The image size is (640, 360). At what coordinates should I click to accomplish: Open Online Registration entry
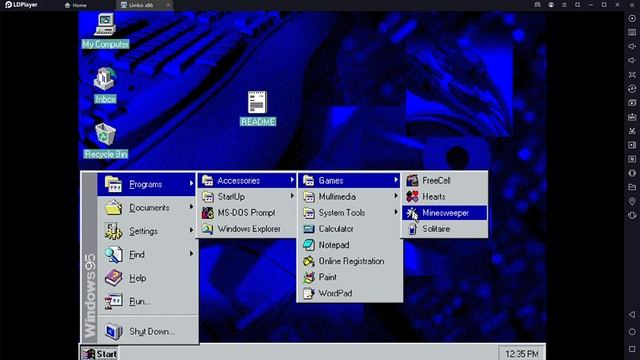pos(350,261)
